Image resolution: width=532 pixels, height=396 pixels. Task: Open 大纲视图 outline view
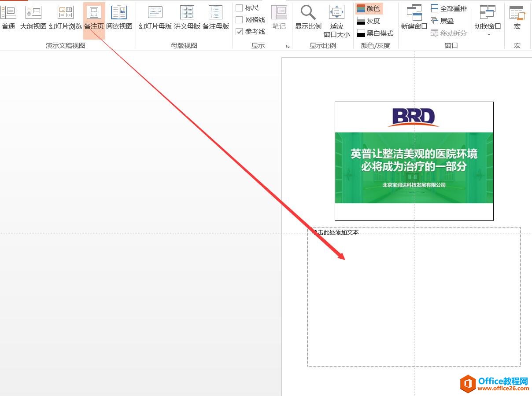(x=33, y=18)
